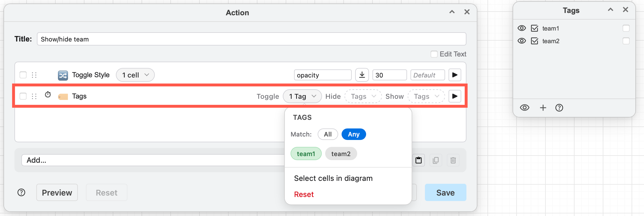This screenshot has width=644, height=216.
Task: Choose 'Select cells in diagram'
Action: 333,178
